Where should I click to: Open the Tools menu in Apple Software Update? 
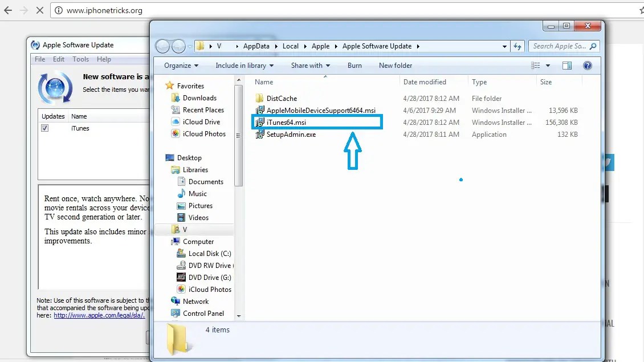tap(80, 59)
